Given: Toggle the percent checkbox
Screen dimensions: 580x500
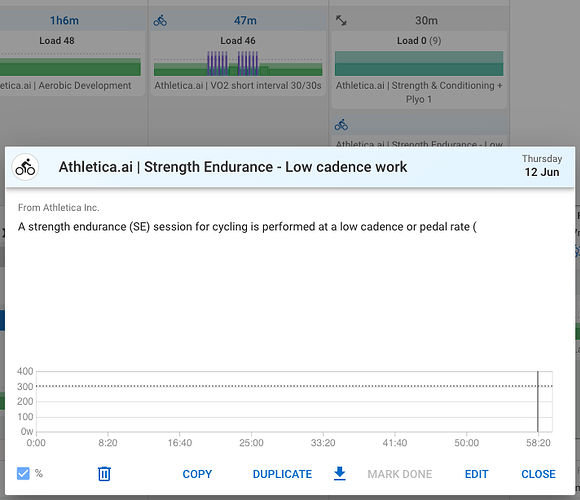Looking at the screenshot, I should click(x=23, y=473).
